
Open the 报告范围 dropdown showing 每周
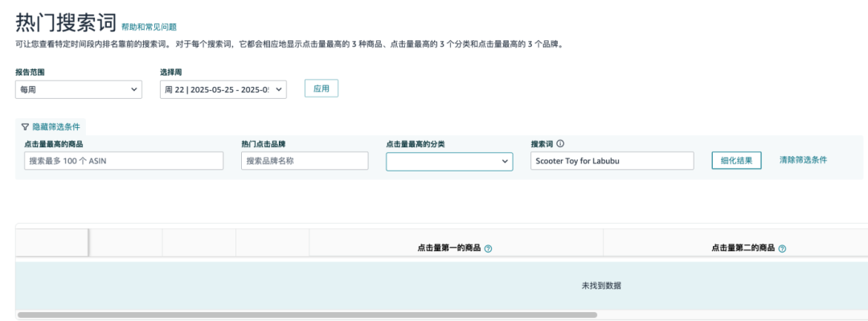79,90
